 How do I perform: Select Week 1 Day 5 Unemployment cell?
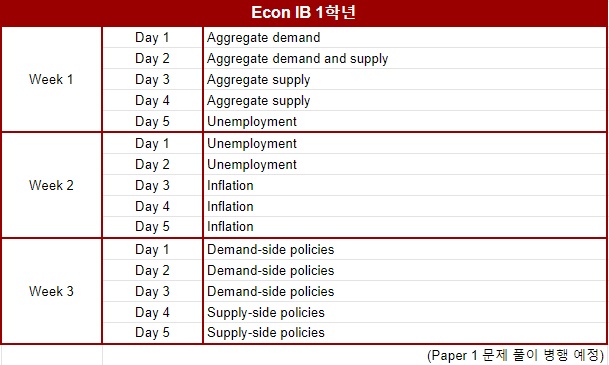405,122
